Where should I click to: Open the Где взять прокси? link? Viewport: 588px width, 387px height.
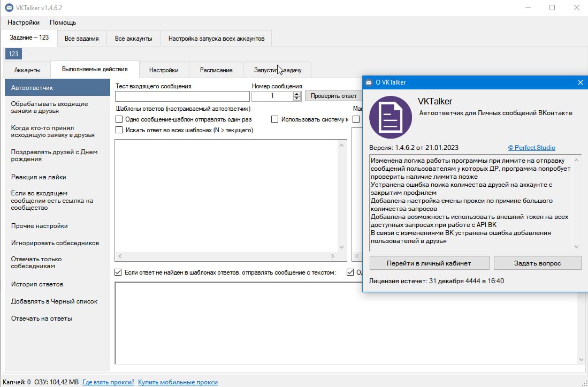click(109, 382)
